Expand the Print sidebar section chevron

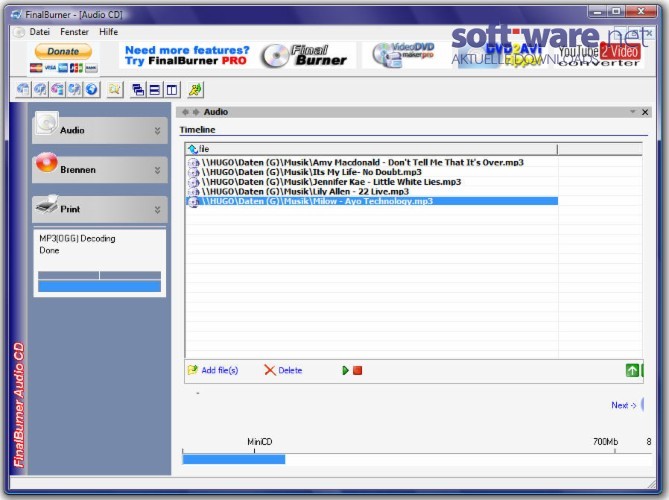pyautogui.click(x=157, y=209)
